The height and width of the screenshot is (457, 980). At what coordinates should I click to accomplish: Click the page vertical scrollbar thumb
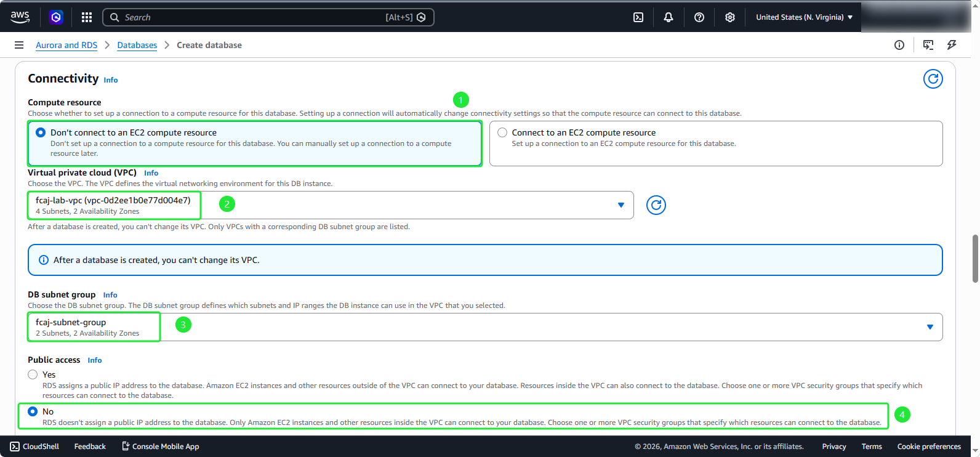tap(975, 258)
